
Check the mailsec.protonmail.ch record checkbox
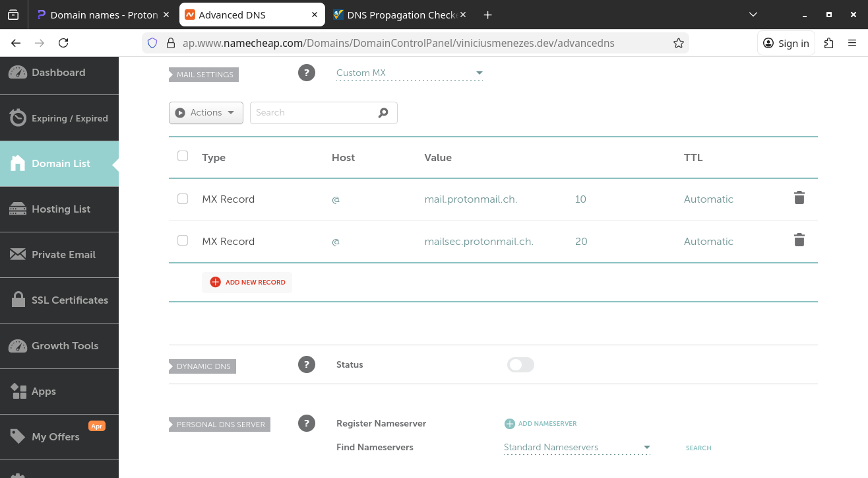[183, 240]
